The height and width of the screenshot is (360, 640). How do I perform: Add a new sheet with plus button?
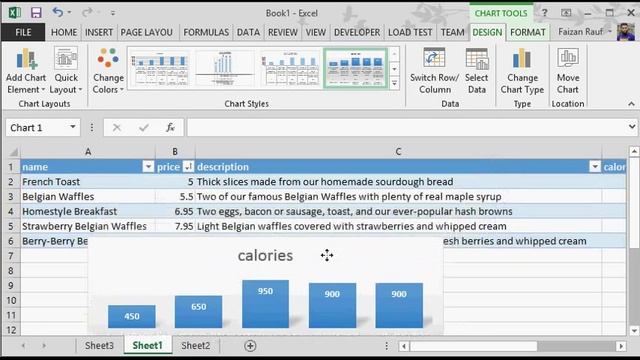pyautogui.click(x=250, y=346)
